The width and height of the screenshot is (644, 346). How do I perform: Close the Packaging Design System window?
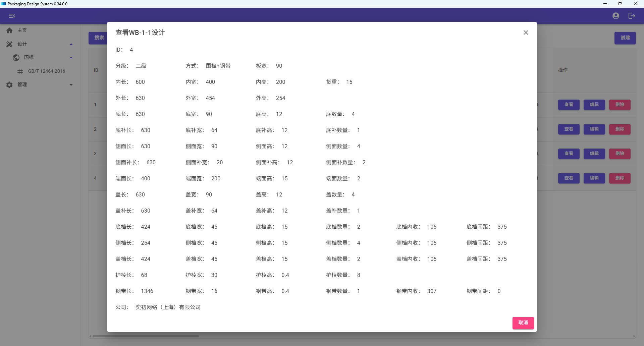636,4
